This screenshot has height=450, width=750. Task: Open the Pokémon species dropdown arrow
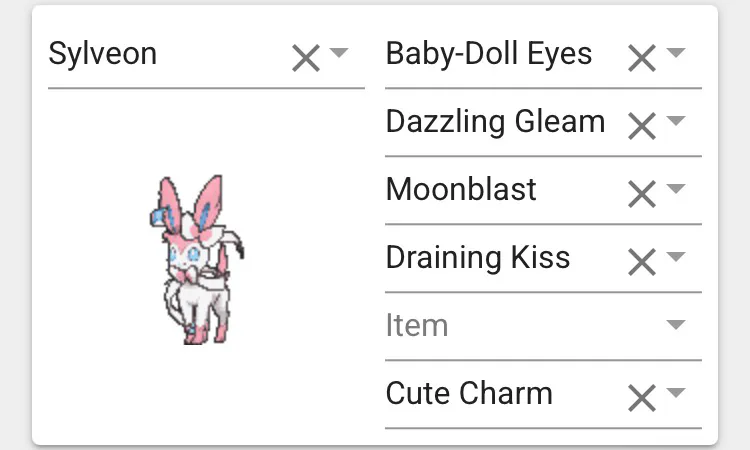[339, 54]
